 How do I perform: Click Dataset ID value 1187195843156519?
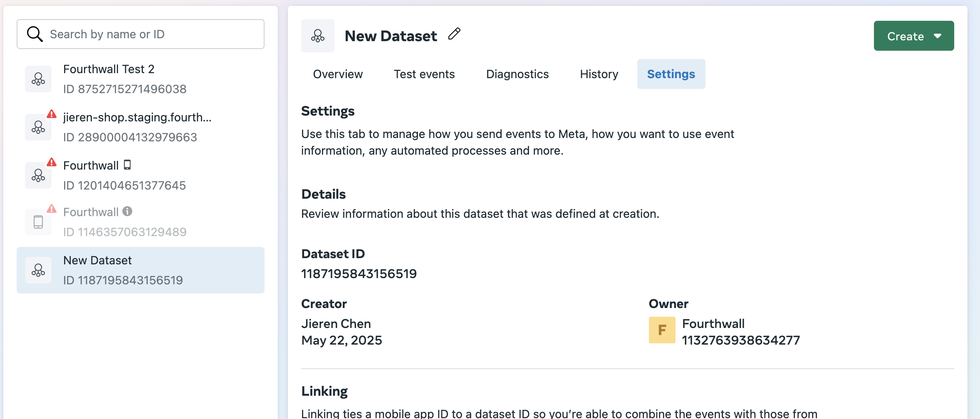coord(359,274)
